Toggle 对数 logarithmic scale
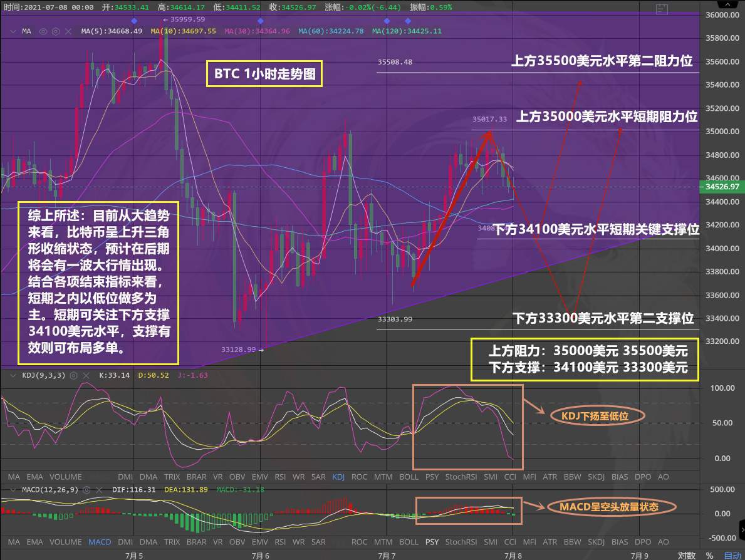Screen dimensions: 745x560 click(687, 555)
